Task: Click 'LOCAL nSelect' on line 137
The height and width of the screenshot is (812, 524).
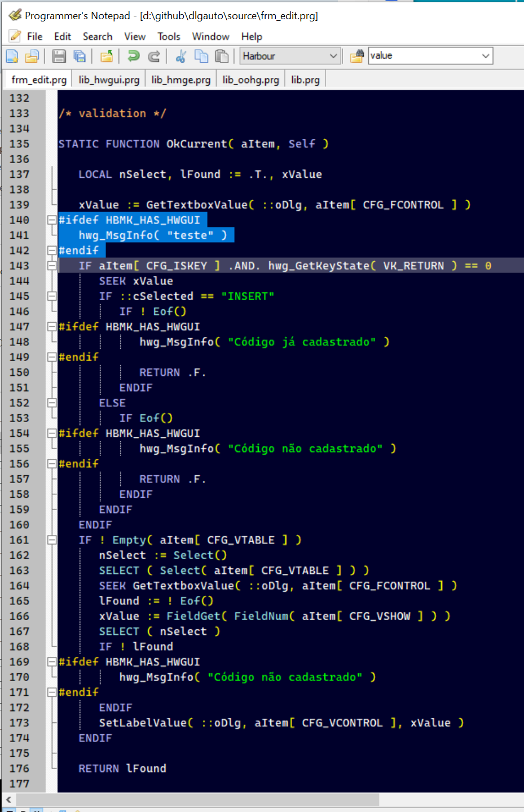Action: pos(122,174)
